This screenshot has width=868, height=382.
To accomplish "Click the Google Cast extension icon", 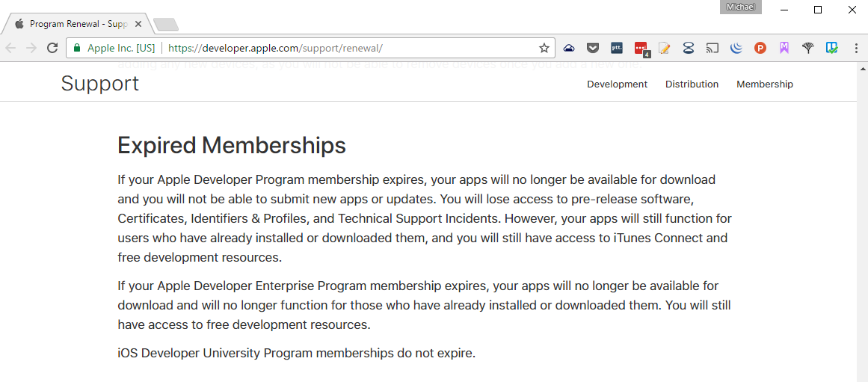I will pos(712,48).
